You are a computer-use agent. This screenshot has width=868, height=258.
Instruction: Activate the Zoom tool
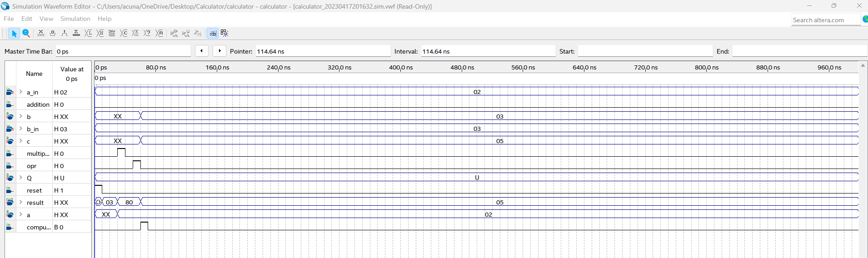26,33
